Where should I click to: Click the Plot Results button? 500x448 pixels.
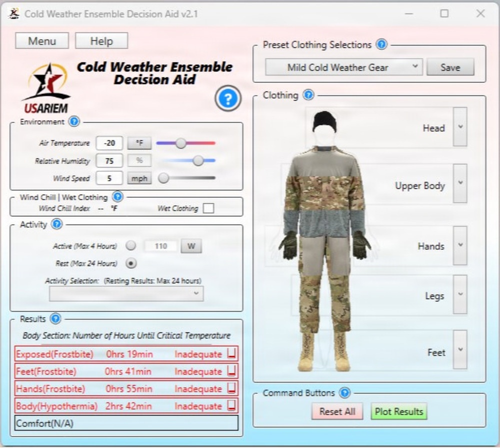(x=398, y=412)
